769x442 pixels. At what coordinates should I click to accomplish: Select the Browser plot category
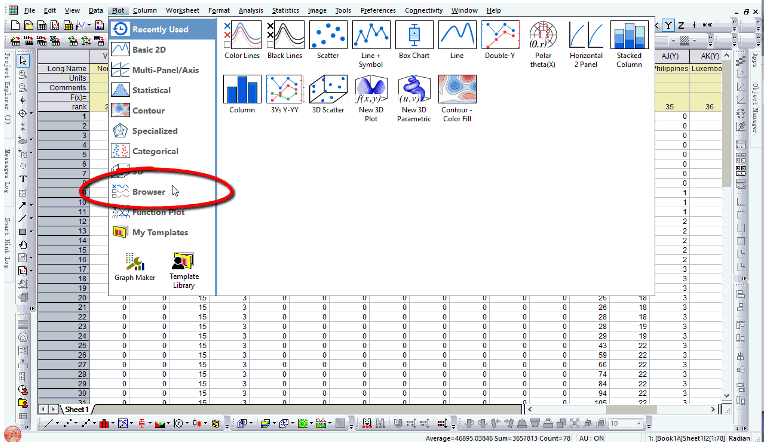(162, 192)
